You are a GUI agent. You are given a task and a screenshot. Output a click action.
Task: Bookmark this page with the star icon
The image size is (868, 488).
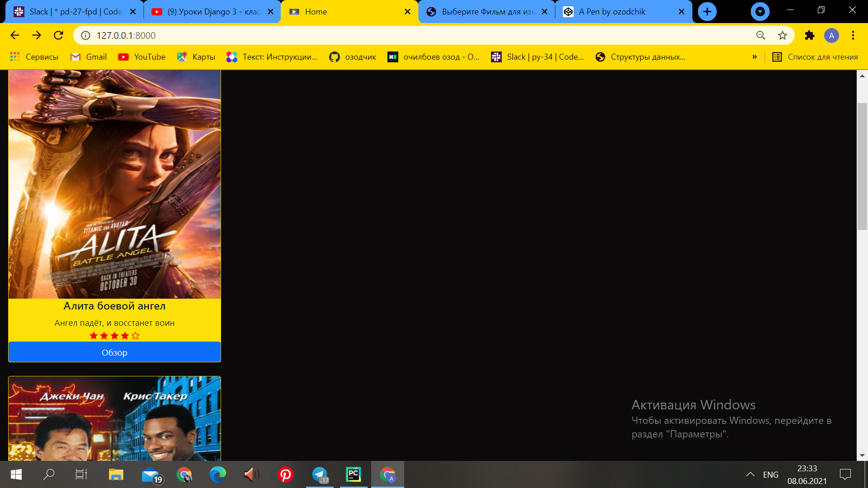coord(783,35)
